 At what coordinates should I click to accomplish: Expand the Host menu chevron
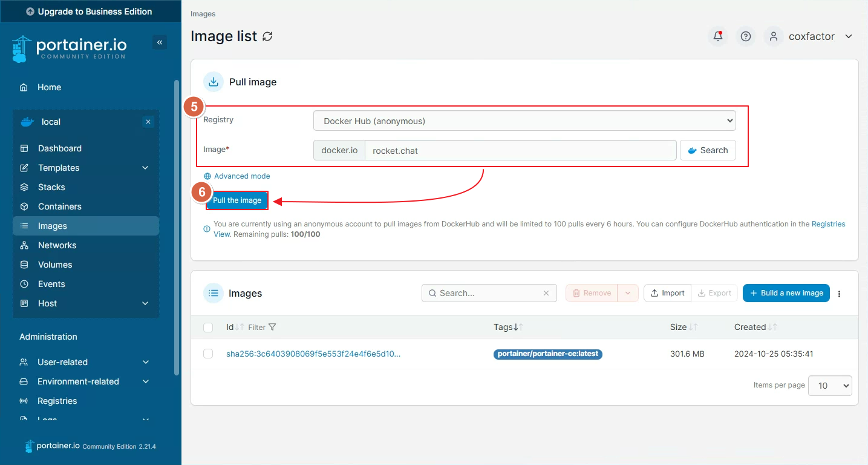click(x=145, y=303)
